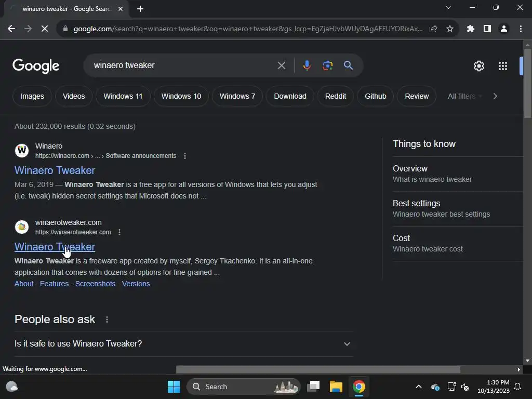The width and height of the screenshot is (532, 399).
Task: Open the Features sitelink
Action: (x=54, y=284)
